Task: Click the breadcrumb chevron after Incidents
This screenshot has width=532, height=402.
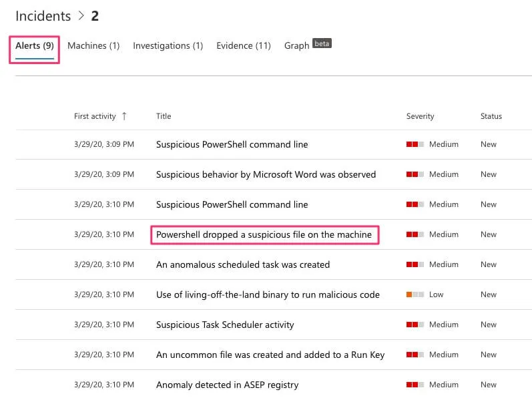Action: click(x=81, y=16)
